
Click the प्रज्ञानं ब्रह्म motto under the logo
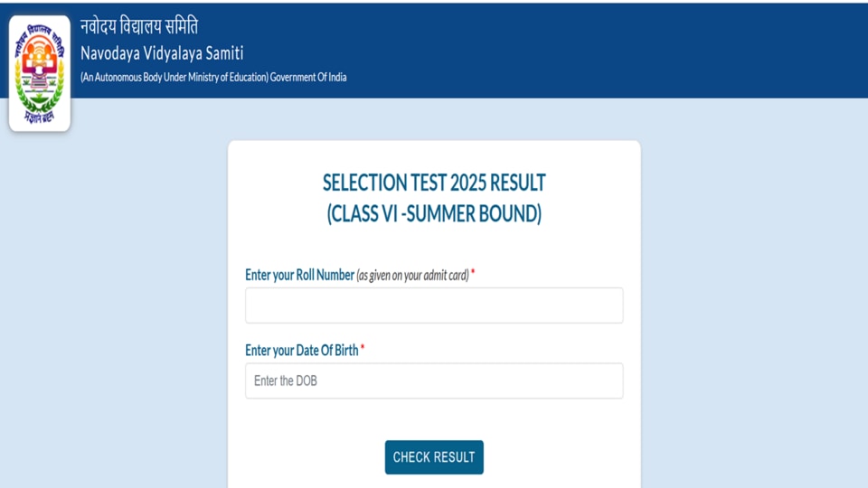point(39,117)
